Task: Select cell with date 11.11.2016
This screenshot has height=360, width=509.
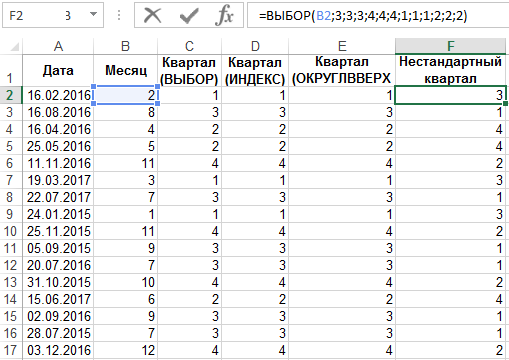Action: 58,163
